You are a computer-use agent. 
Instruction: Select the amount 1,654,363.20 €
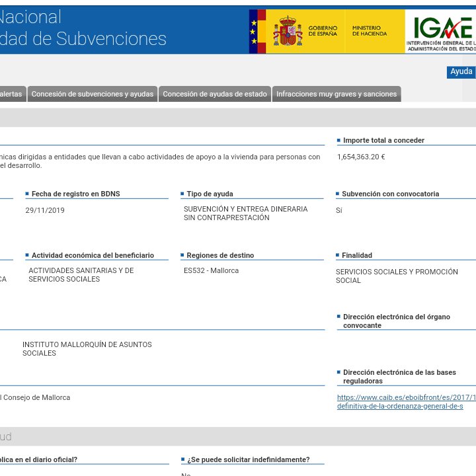point(361,157)
